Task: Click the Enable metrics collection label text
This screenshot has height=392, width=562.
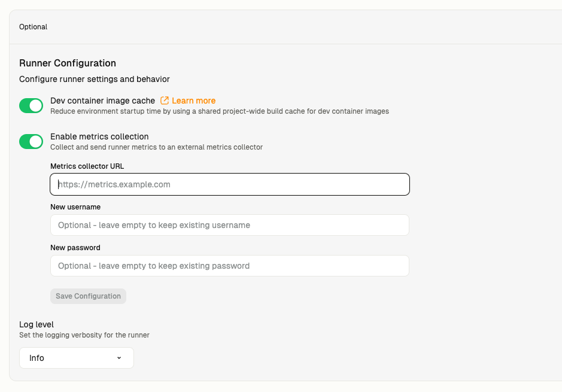Action: (99, 136)
